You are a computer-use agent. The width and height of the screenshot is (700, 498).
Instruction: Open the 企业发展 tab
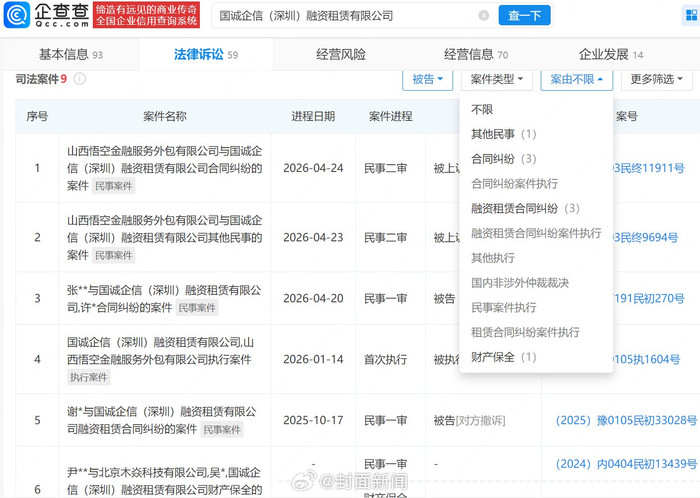click(x=610, y=55)
